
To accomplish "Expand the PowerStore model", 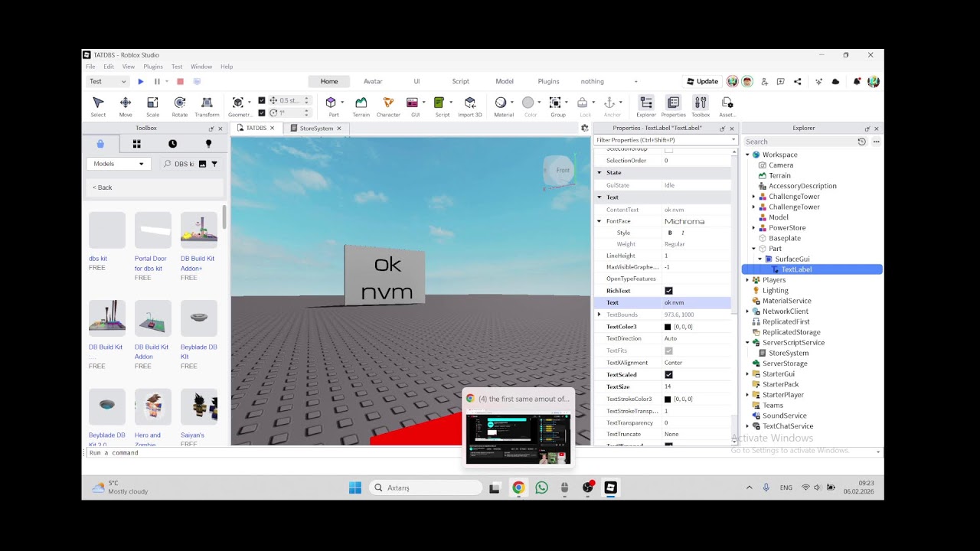I will [754, 228].
